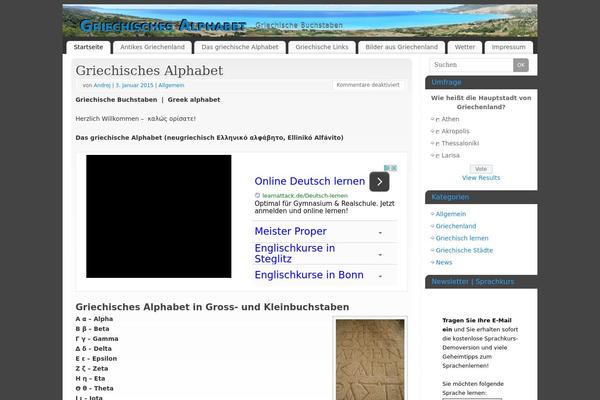Viewport: 600px width, 400px height.
Task: Select the Athen radio option
Action: pos(437,120)
